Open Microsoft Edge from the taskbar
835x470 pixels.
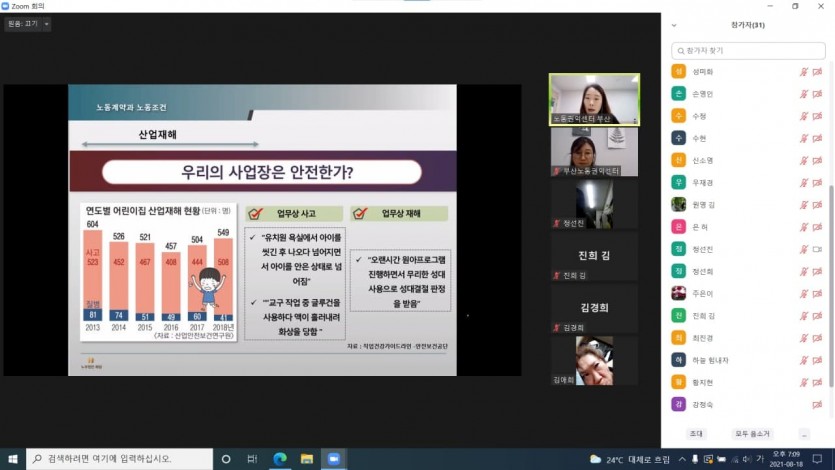click(280, 459)
